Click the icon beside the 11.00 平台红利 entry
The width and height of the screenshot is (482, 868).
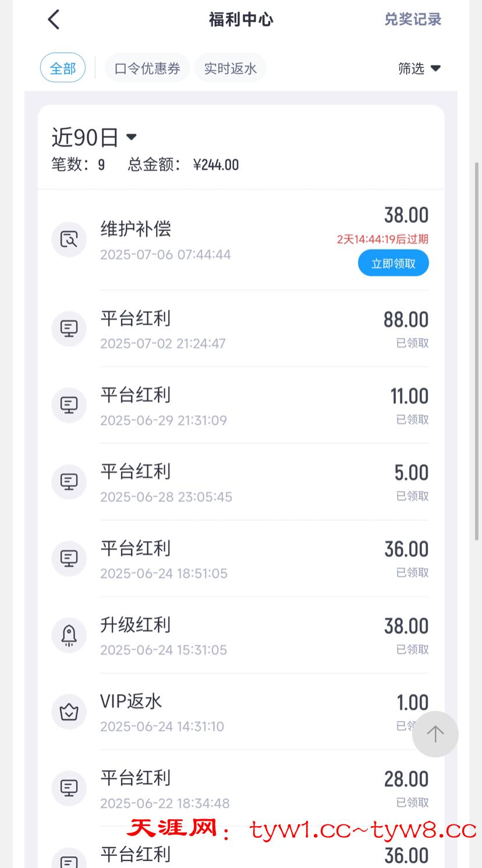69,405
